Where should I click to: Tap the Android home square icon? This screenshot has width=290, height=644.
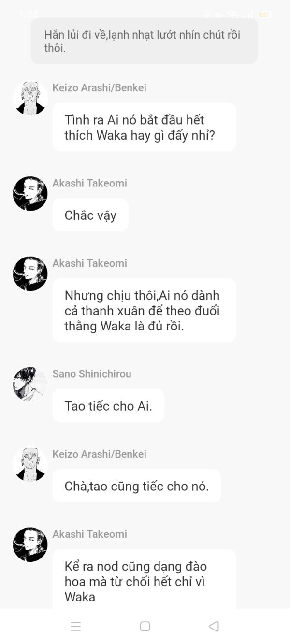coord(145,626)
